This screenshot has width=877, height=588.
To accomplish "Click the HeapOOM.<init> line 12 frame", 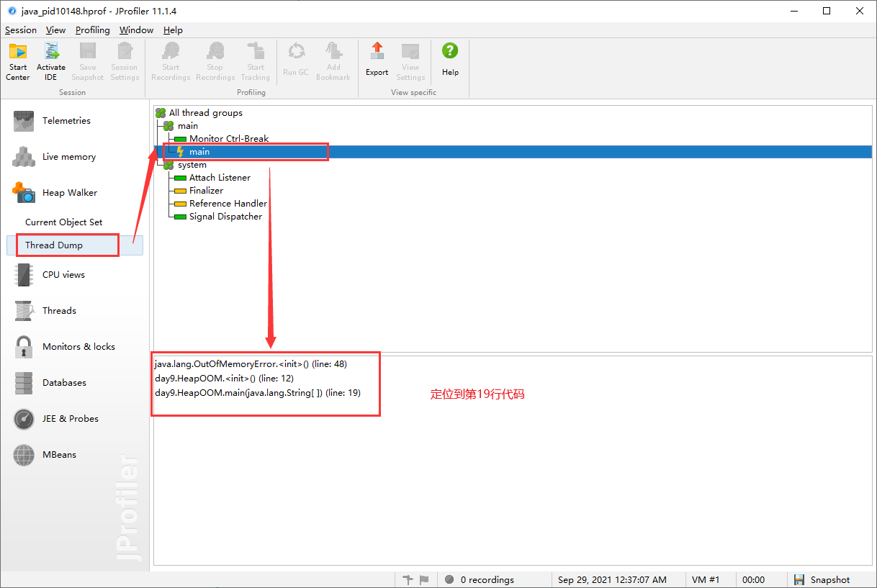I will click(x=224, y=379).
